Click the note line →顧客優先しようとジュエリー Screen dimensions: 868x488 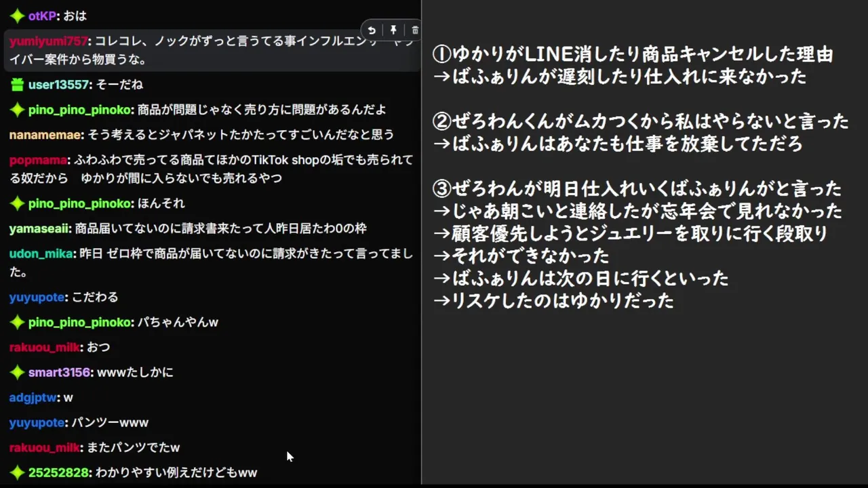pyautogui.click(x=630, y=233)
